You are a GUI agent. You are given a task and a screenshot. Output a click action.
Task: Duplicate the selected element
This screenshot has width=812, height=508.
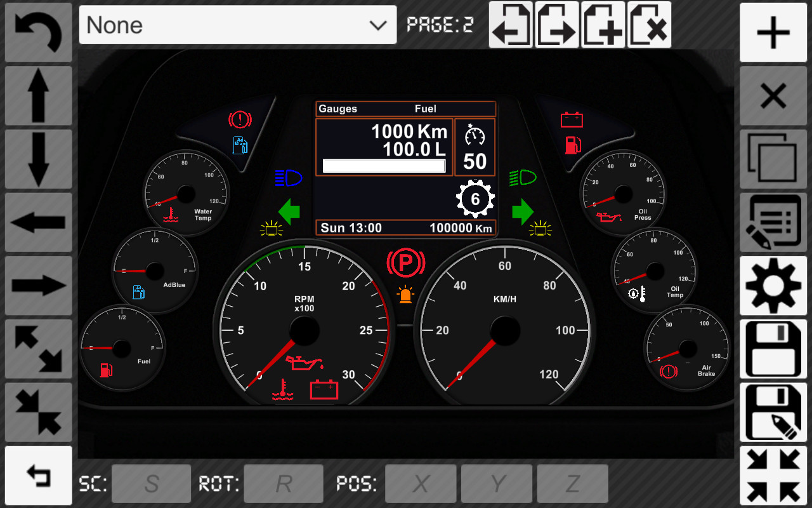pyautogui.click(x=773, y=159)
